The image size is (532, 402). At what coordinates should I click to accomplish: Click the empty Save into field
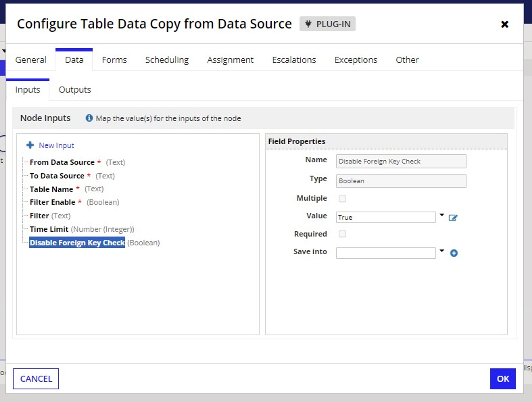[386, 253]
